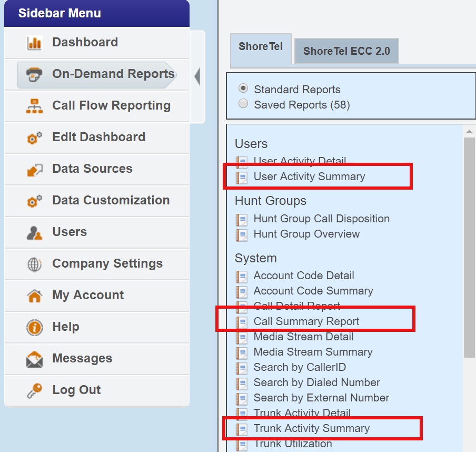Click the Log Out key icon
This screenshot has width=476, height=452.
point(34,391)
